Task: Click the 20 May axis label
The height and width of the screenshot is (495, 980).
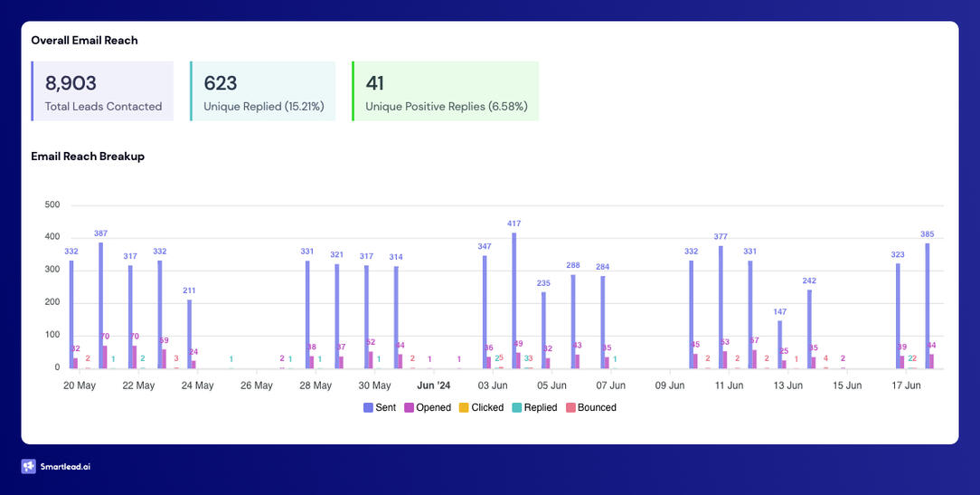Action: click(80, 386)
